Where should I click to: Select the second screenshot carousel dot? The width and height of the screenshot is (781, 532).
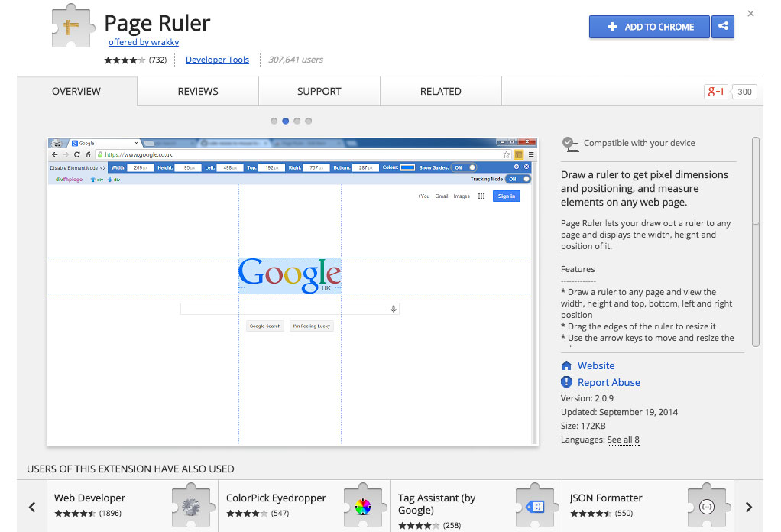click(285, 121)
